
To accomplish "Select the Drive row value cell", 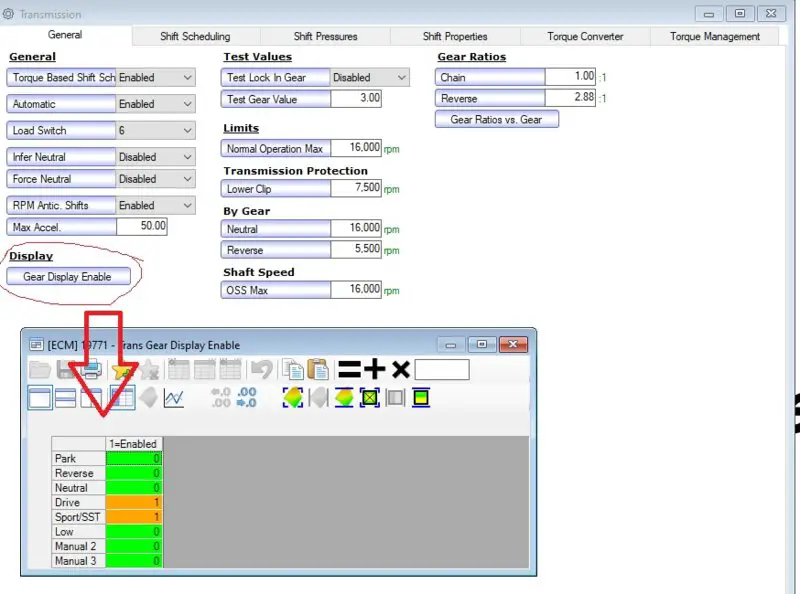I will tap(134, 503).
